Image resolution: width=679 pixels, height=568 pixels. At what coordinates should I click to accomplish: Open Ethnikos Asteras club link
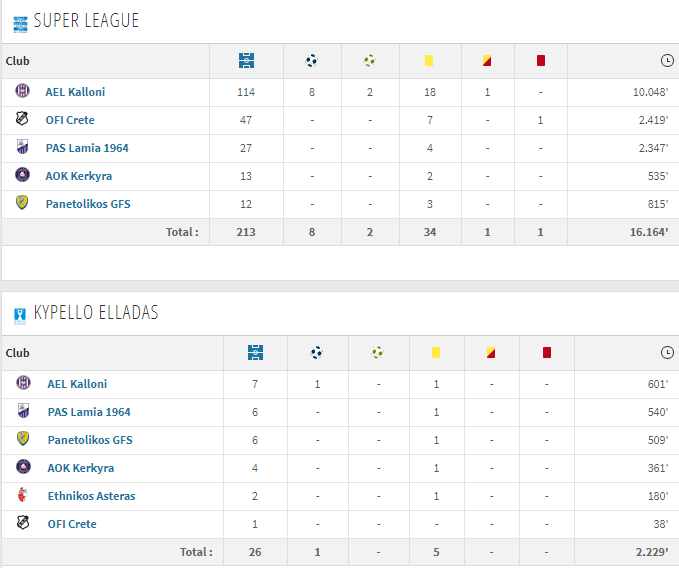click(91, 496)
